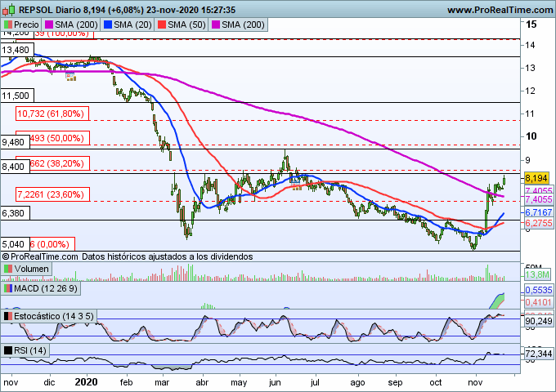Select the red 6,2755 SMA value tag

(x=538, y=223)
